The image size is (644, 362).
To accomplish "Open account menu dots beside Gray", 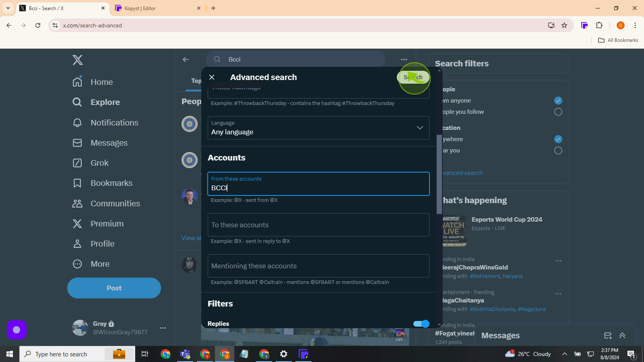I will (x=163, y=328).
